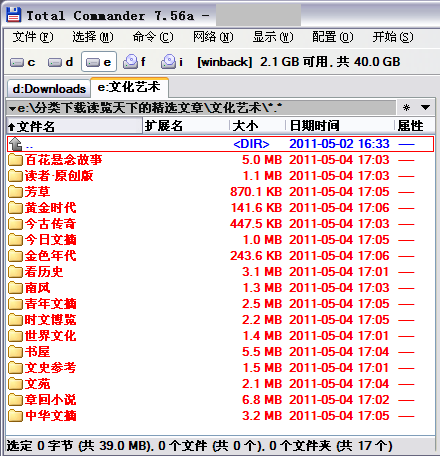
Task: Open the 配置(O) menu
Action: coord(333,37)
